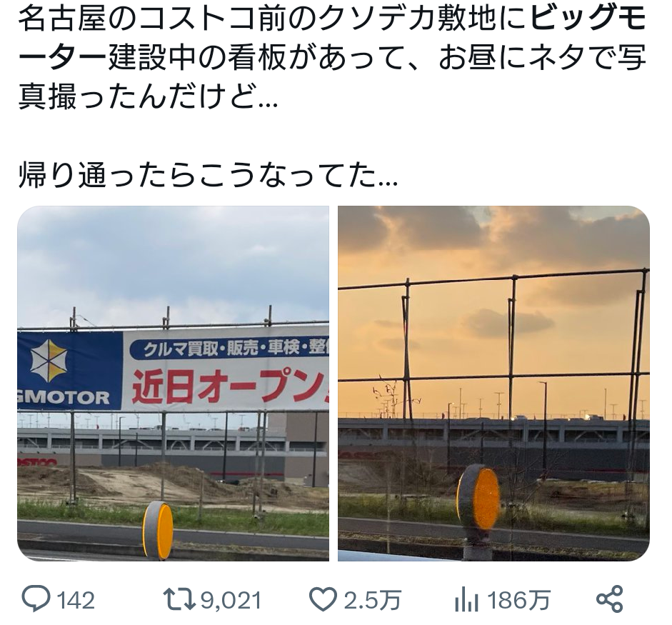This screenshot has height=625, width=672.
Task: Click the 2.5万 likes count
Action: coord(373,600)
